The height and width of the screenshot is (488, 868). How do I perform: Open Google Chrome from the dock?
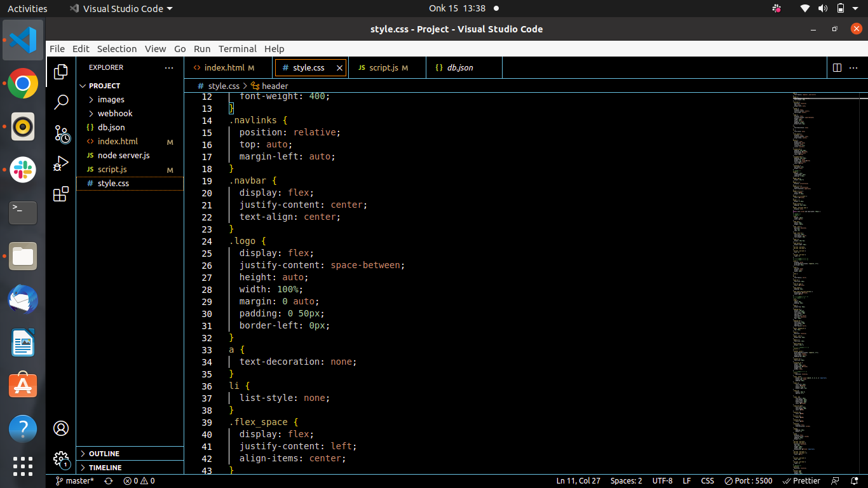23,83
